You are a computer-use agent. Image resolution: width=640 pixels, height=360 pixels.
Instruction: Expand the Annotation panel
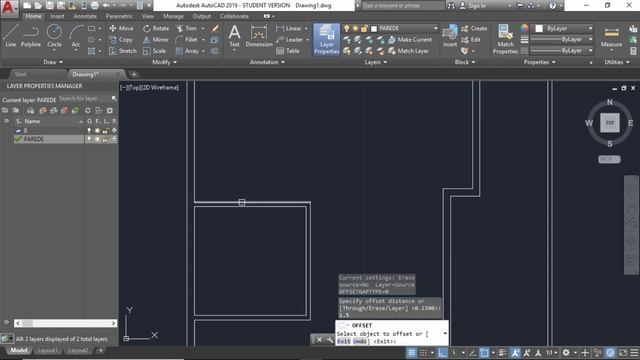point(267,62)
